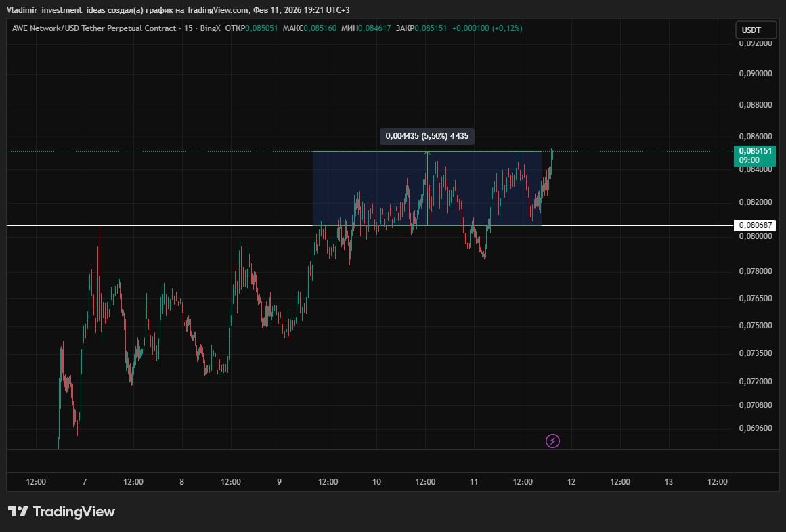786x532 pixels.
Task: Click date label 7 on time axis
Action: 84,482
